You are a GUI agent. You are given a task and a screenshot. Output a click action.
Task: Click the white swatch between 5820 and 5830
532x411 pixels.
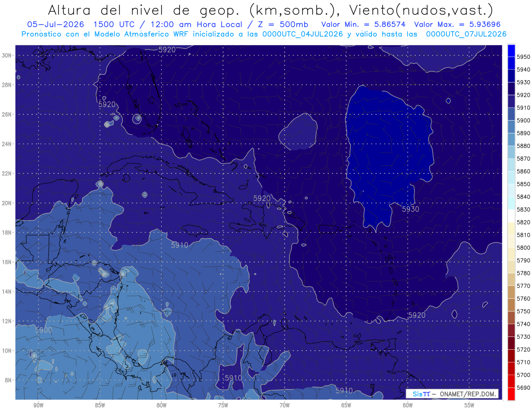pos(511,216)
